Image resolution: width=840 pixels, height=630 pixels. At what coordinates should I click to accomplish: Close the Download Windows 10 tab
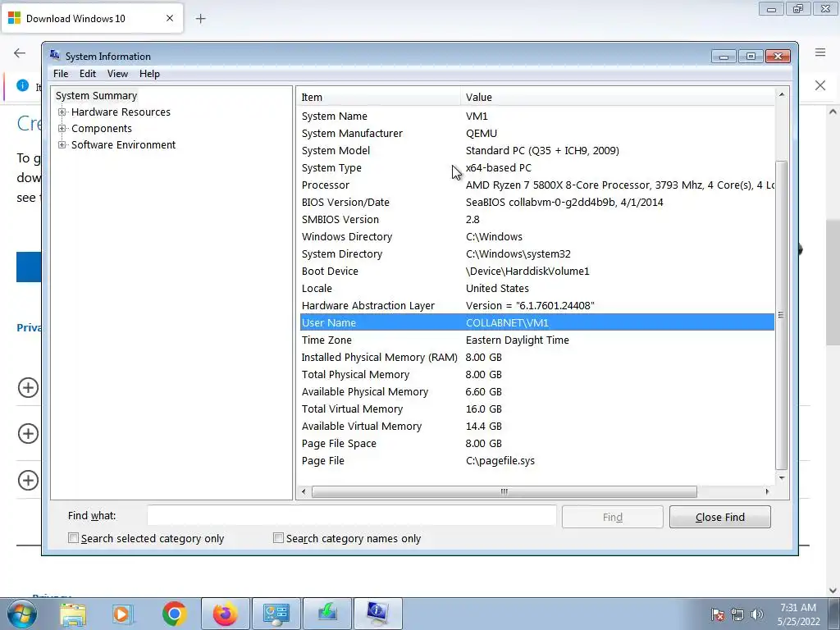tap(170, 18)
